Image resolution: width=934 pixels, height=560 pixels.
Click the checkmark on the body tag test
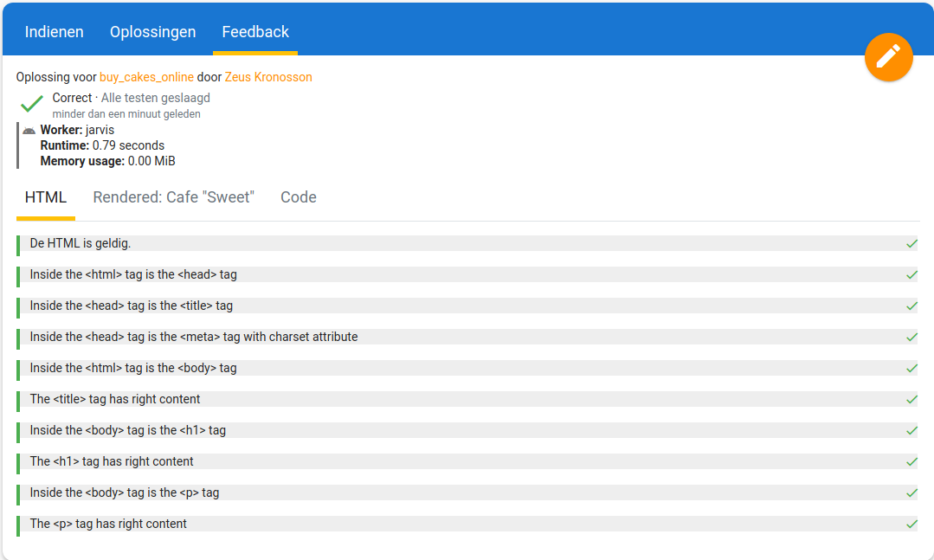[911, 368]
